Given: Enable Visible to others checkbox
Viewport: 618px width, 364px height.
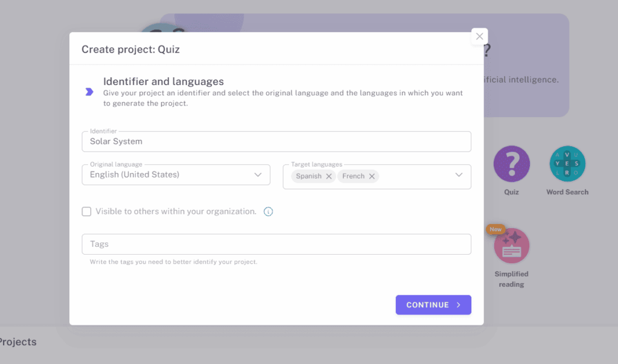Looking at the screenshot, I should click(87, 212).
